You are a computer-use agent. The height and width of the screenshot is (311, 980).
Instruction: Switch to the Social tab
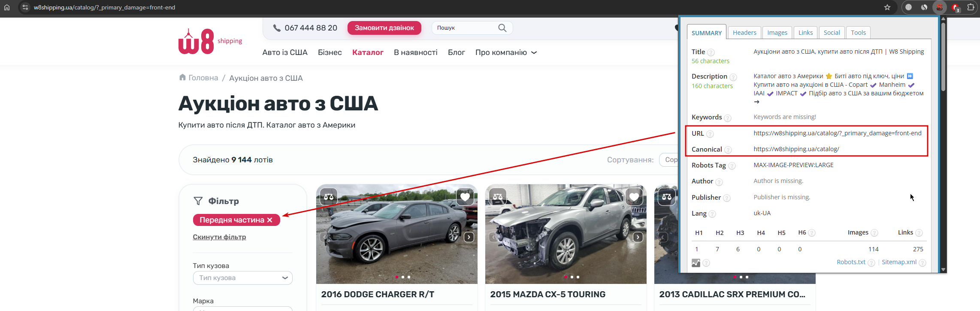click(x=832, y=33)
